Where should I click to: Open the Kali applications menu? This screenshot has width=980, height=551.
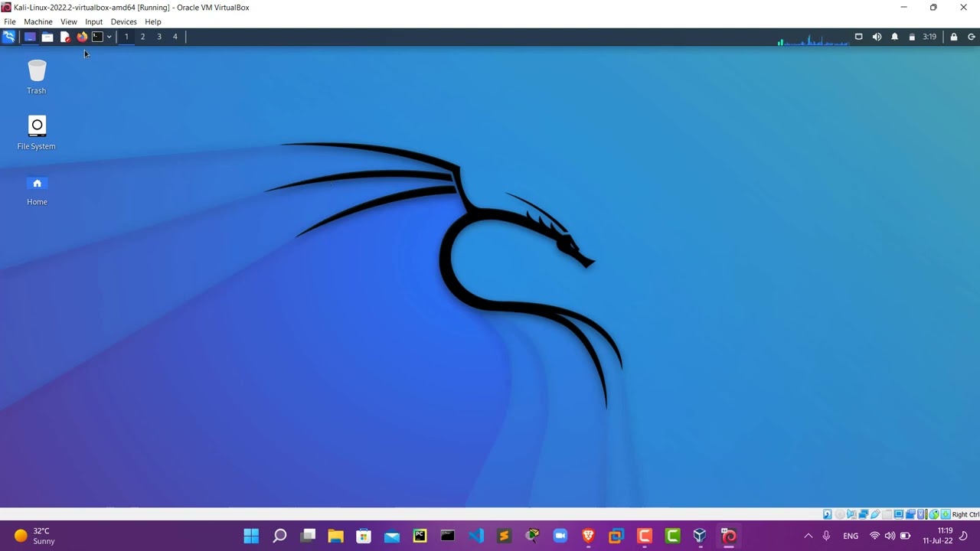(x=8, y=37)
